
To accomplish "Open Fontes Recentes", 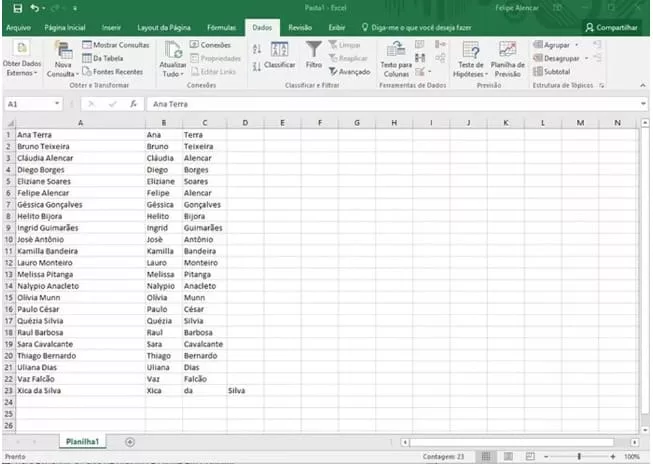I will [x=112, y=72].
